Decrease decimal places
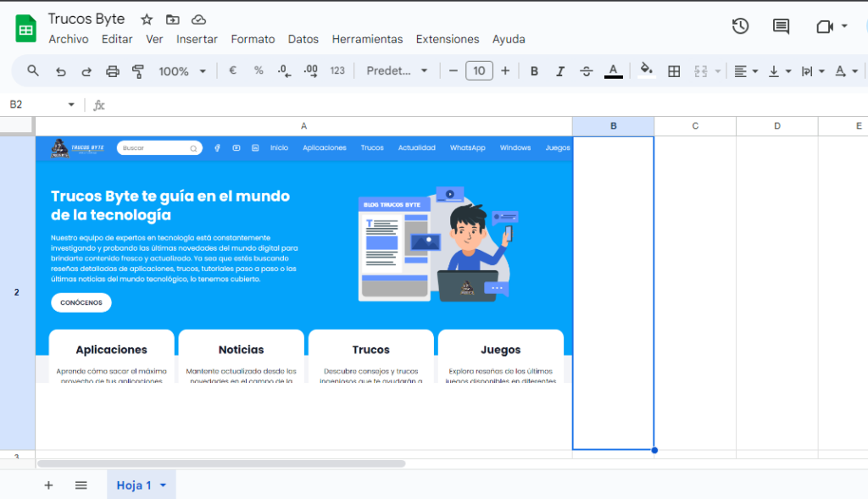 tap(284, 71)
